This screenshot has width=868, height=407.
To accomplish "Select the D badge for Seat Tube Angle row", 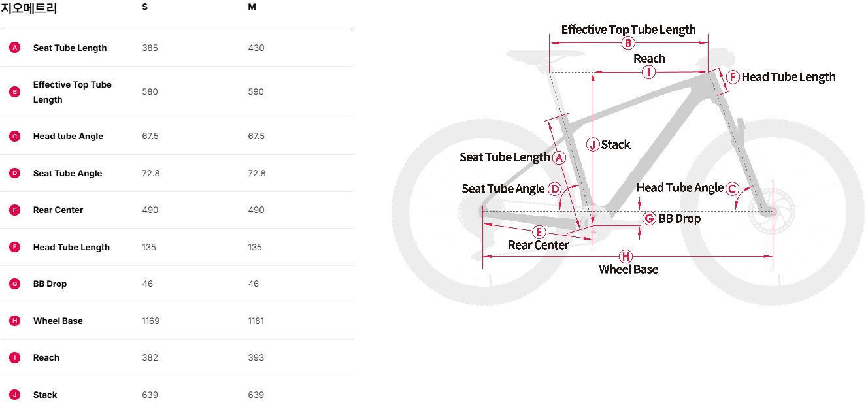I will pyautogui.click(x=15, y=173).
